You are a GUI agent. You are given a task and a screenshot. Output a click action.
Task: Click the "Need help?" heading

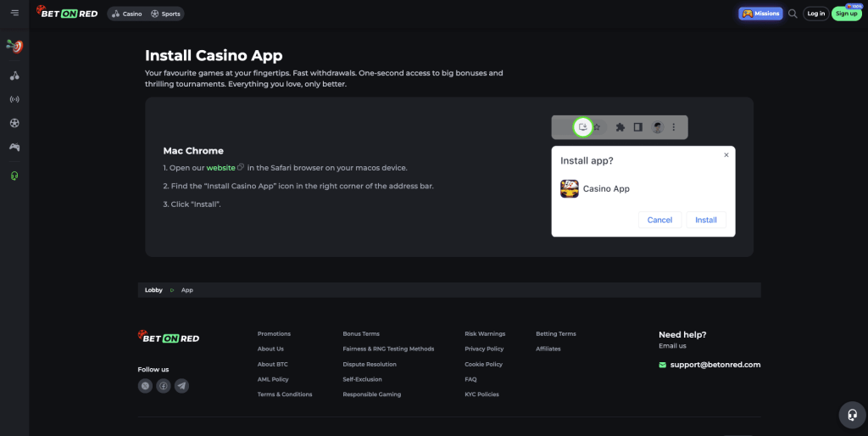tap(682, 334)
